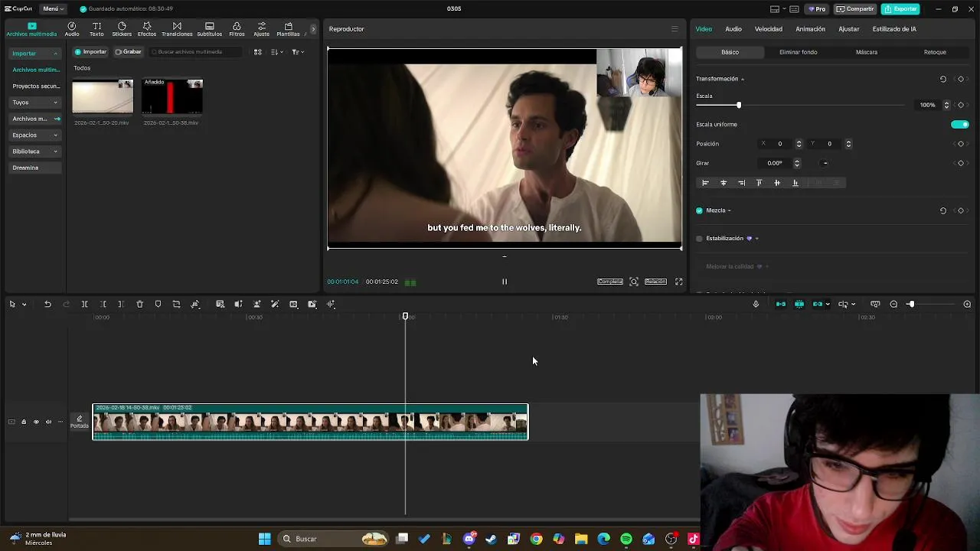Click the Grabar record button

click(x=129, y=52)
